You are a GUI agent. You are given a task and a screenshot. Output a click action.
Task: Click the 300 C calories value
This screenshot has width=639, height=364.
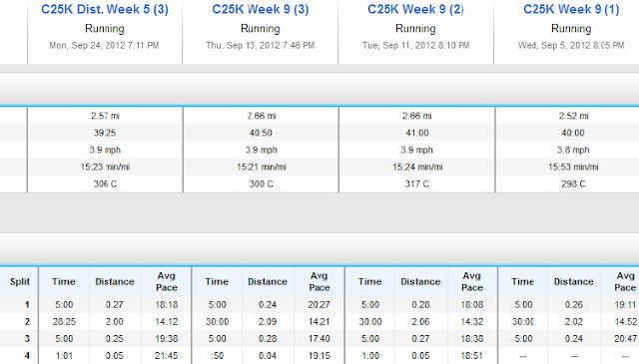pos(262,184)
